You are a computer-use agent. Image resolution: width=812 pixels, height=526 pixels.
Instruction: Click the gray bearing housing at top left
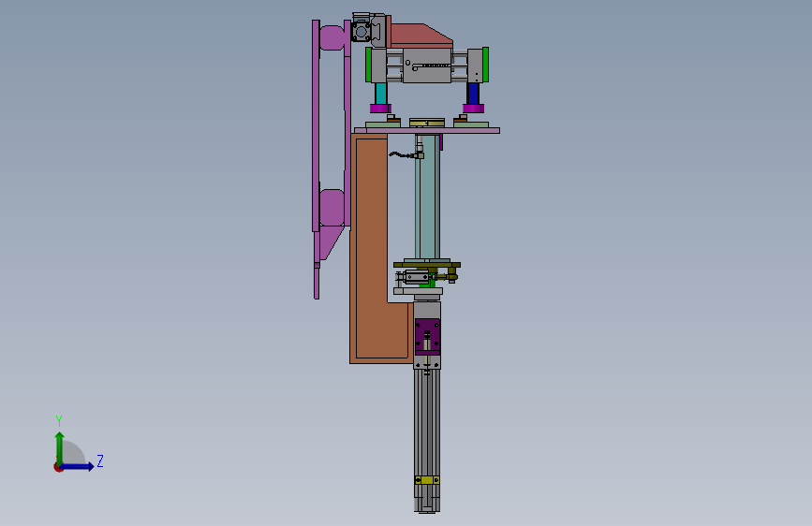click(x=362, y=31)
